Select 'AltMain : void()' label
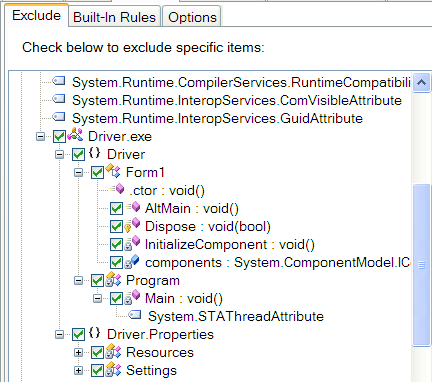Image resolution: width=432 pixels, height=382 pixels. click(192, 208)
